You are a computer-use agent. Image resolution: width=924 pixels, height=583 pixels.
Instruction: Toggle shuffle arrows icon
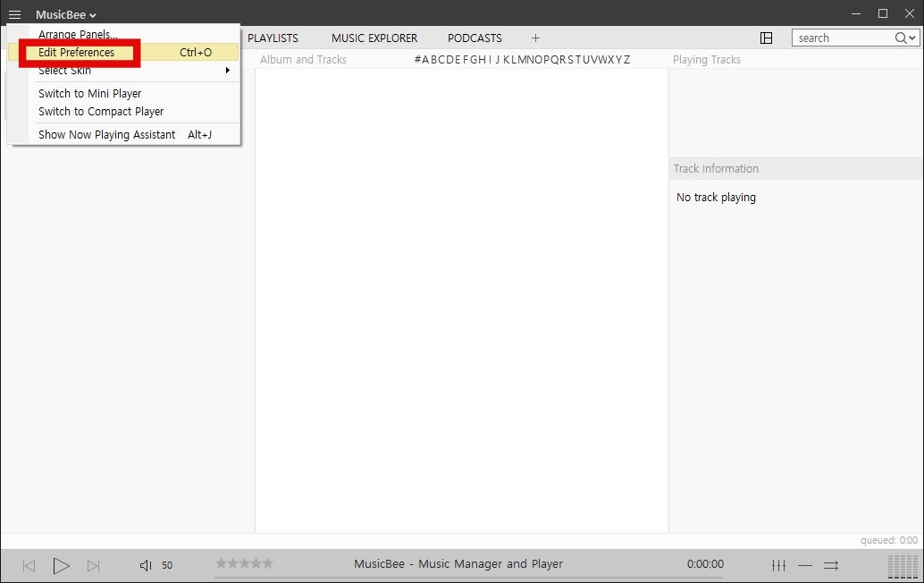(831, 566)
